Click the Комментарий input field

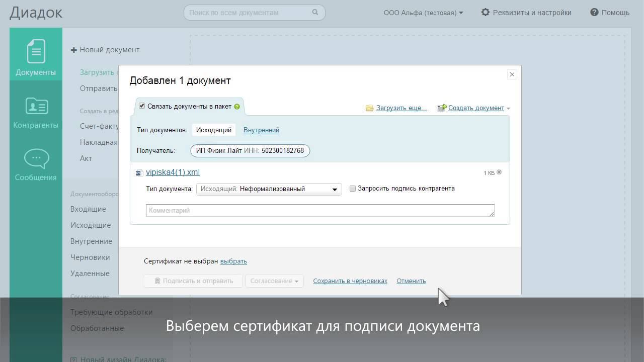[320, 211]
